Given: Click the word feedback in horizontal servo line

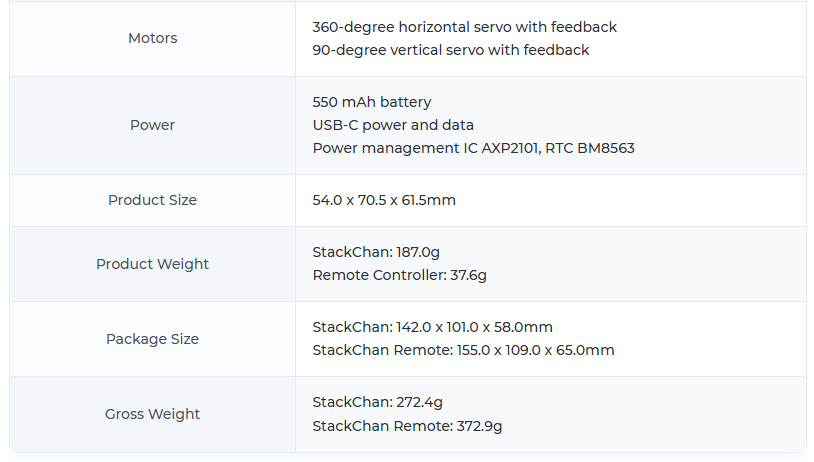Looking at the screenshot, I should tap(584, 27).
